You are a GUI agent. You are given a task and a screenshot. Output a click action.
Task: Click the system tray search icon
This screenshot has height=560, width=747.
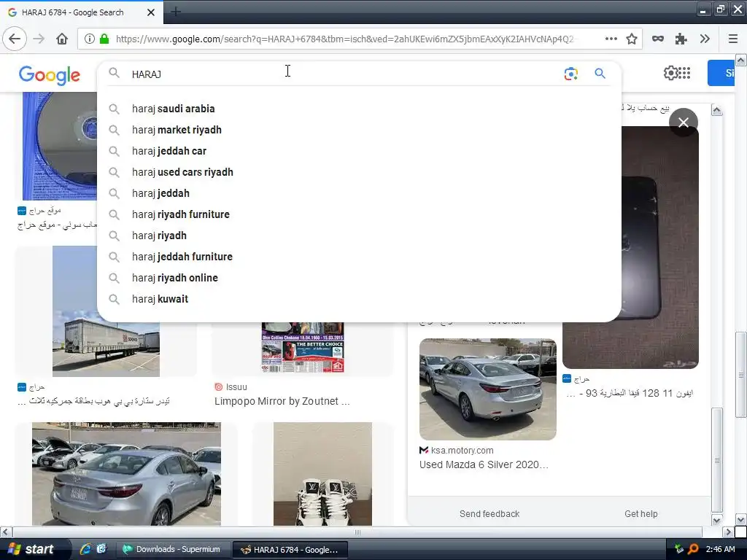pyautogui.click(x=694, y=549)
